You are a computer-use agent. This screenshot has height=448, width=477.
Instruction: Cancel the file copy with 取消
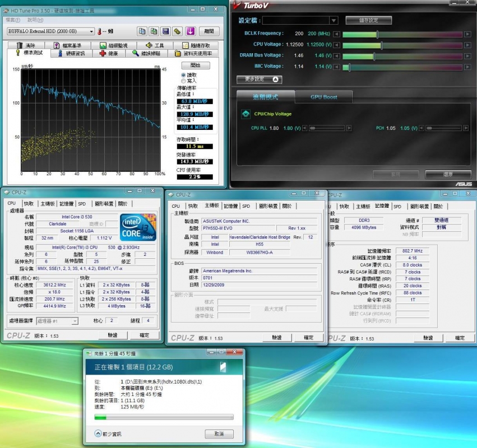point(219,434)
